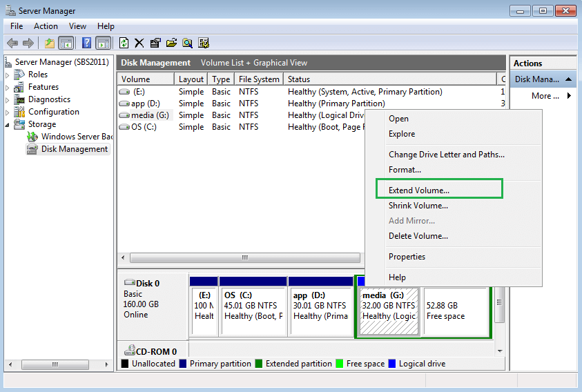The image size is (582, 392).
Task: Click the Delete X toolbar icon
Action: coord(139,43)
